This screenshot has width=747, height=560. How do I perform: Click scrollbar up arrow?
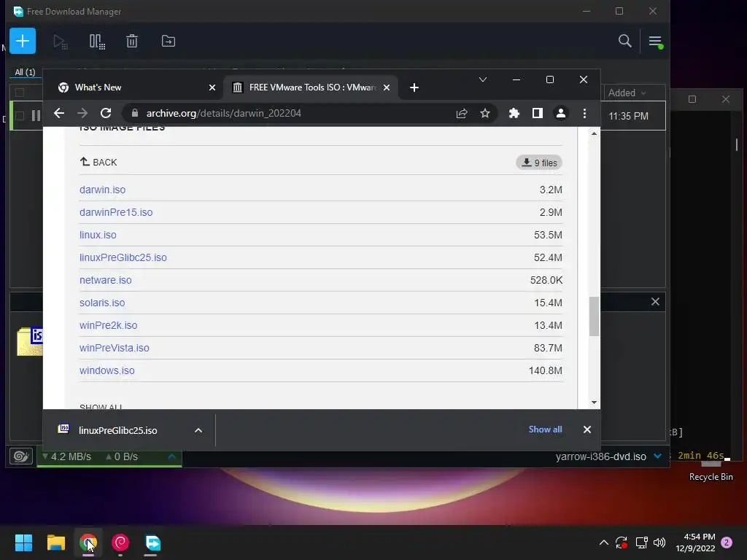pos(594,134)
